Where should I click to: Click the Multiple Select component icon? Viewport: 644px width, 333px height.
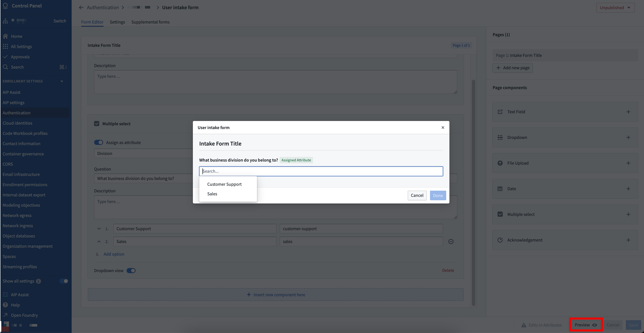click(x=500, y=214)
